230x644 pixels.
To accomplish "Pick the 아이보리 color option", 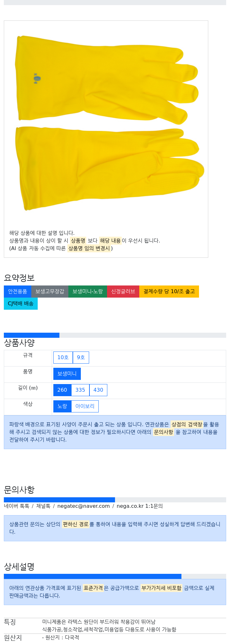I will [x=85, y=406].
